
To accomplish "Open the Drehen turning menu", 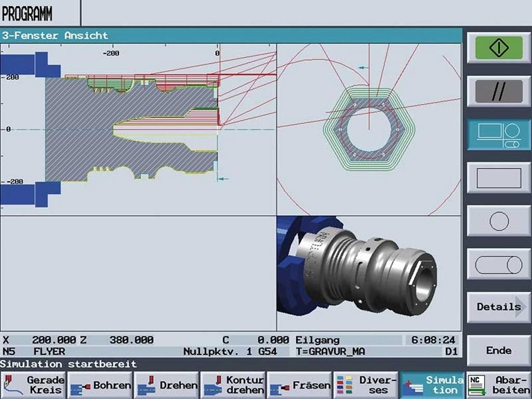I will point(167,385).
